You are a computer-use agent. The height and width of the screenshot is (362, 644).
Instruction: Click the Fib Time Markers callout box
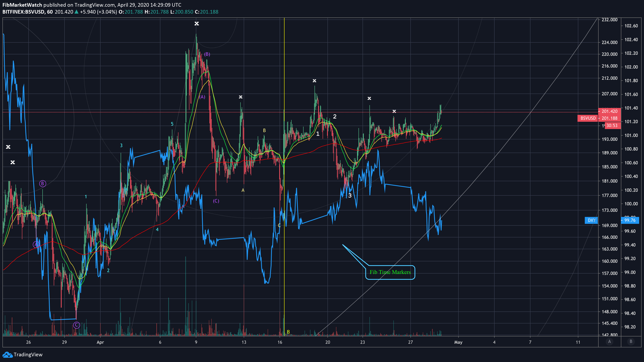click(x=390, y=272)
